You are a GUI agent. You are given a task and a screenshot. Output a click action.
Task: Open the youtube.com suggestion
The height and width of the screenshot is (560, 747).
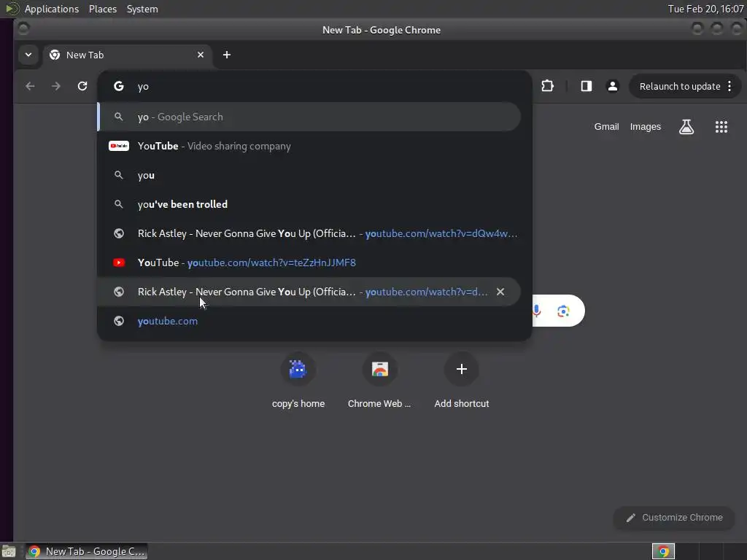[309, 321]
